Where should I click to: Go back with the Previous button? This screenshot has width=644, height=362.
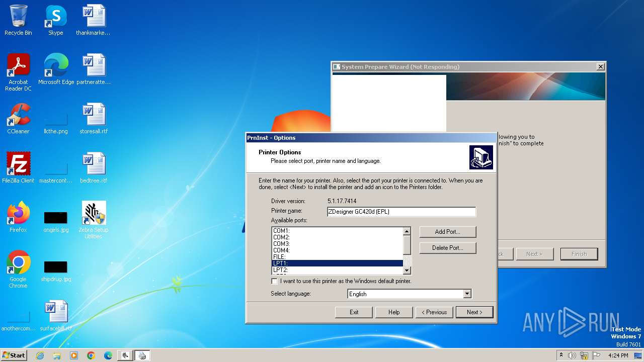click(x=434, y=312)
